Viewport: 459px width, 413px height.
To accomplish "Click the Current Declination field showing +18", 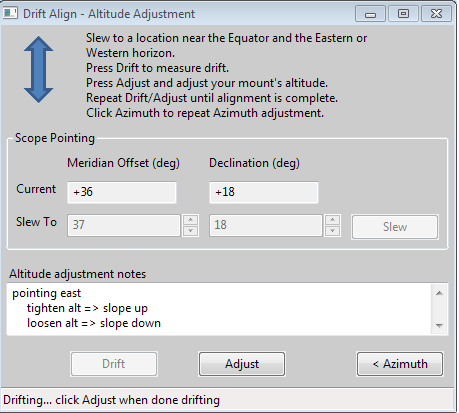I will pyautogui.click(x=264, y=192).
